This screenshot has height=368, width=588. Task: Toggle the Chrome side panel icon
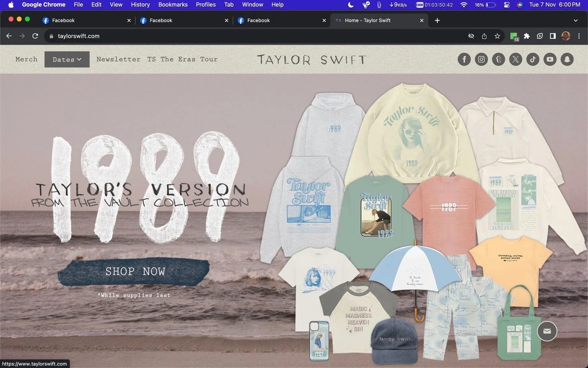pyautogui.click(x=553, y=36)
